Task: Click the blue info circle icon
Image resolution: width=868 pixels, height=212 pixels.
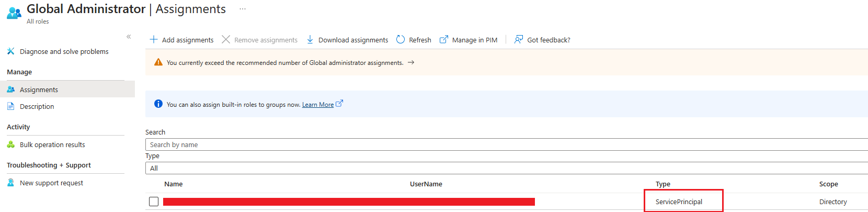Action: pyautogui.click(x=158, y=104)
